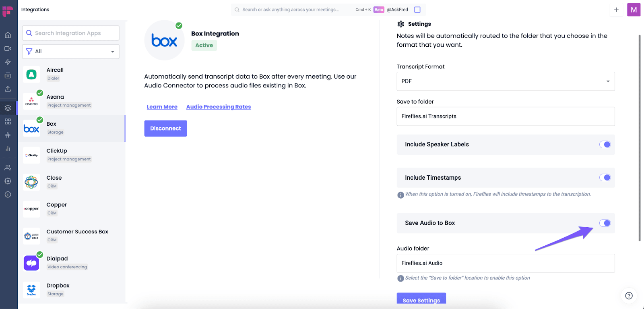The height and width of the screenshot is (309, 644).
Task: Click the Beta badge in search bar
Action: click(x=379, y=10)
